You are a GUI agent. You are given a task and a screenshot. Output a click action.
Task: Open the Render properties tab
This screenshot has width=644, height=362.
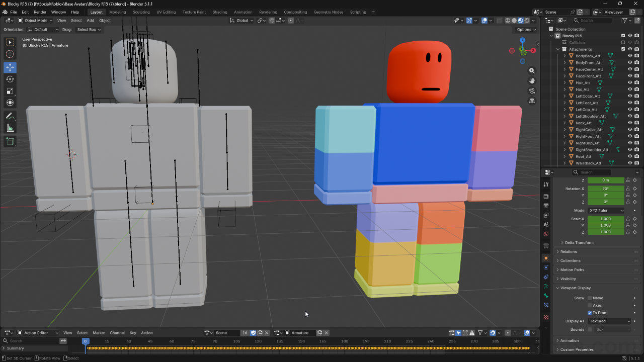tap(546, 197)
